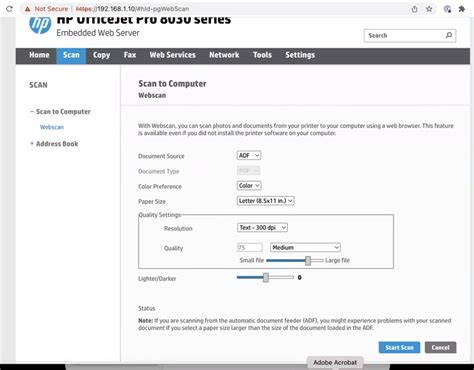The height and width of the screenshot is (370, 474).
Task: Collapse the Scan to Computer section
Action: (x=60, y=112)
